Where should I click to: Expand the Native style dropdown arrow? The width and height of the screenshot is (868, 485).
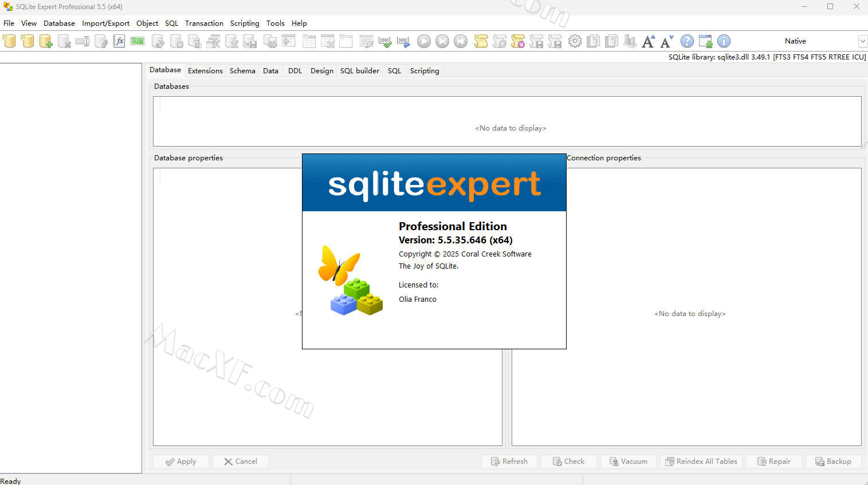tap(862, 41)
